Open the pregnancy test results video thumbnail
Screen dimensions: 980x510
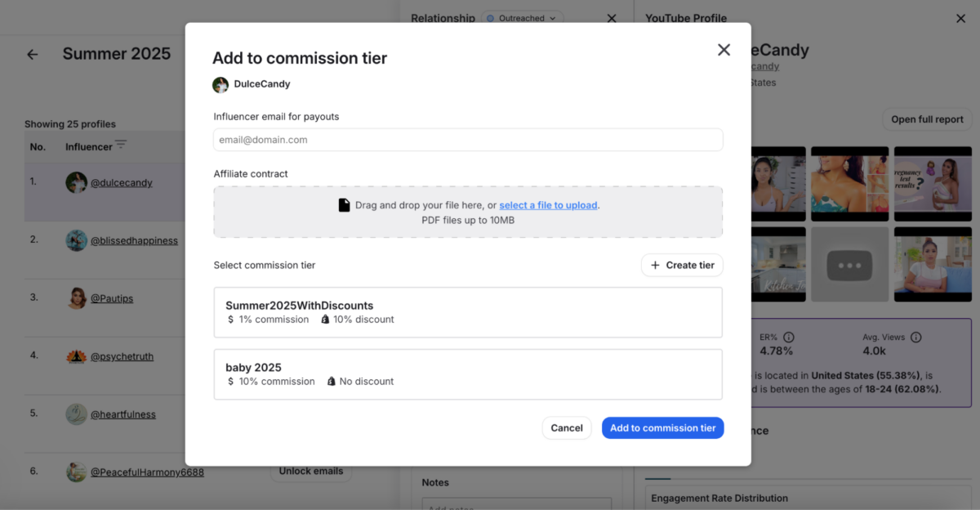932,183
